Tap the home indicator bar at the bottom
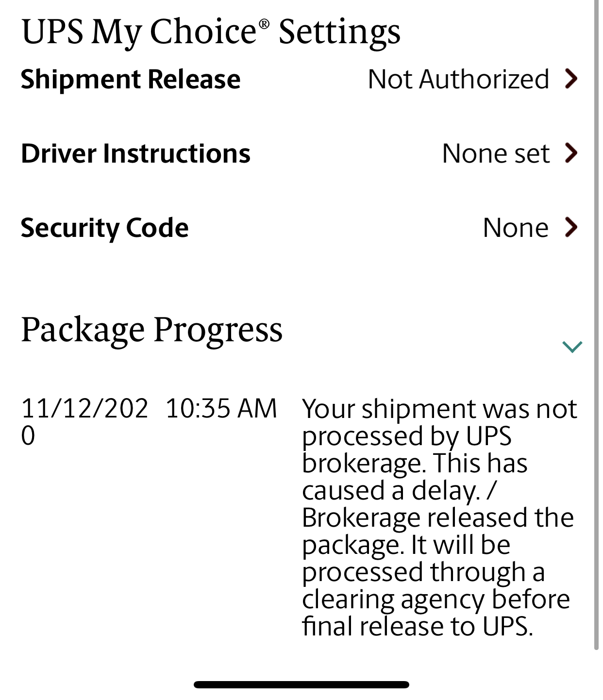603x700 pixels. click(301, 684)
